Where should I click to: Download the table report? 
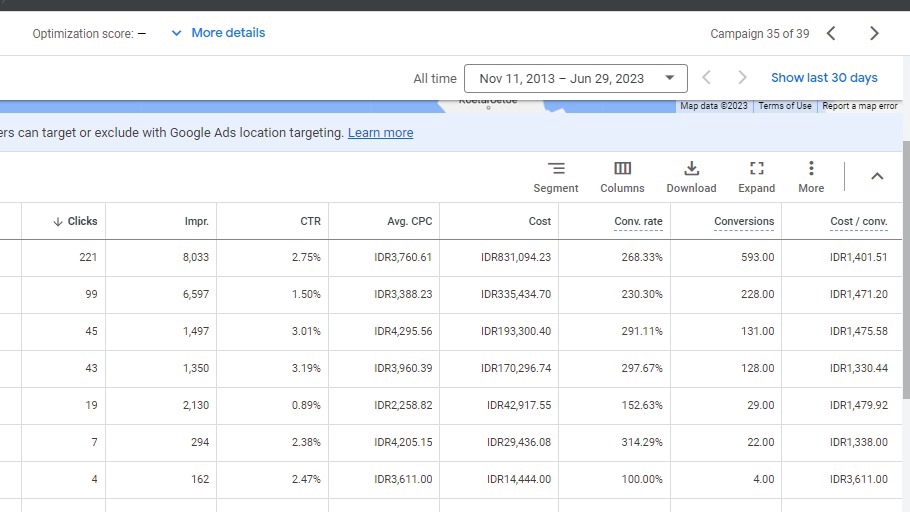pos(691,177)
